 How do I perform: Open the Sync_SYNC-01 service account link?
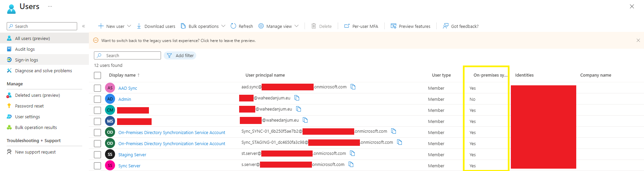tap(172, 132)
